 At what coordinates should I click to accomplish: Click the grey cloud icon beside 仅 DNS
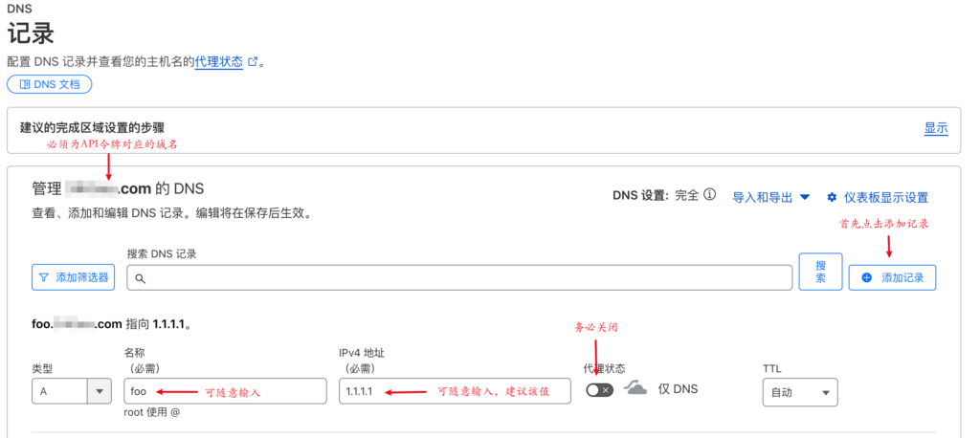pyautogui.click(x=636, y=388)
